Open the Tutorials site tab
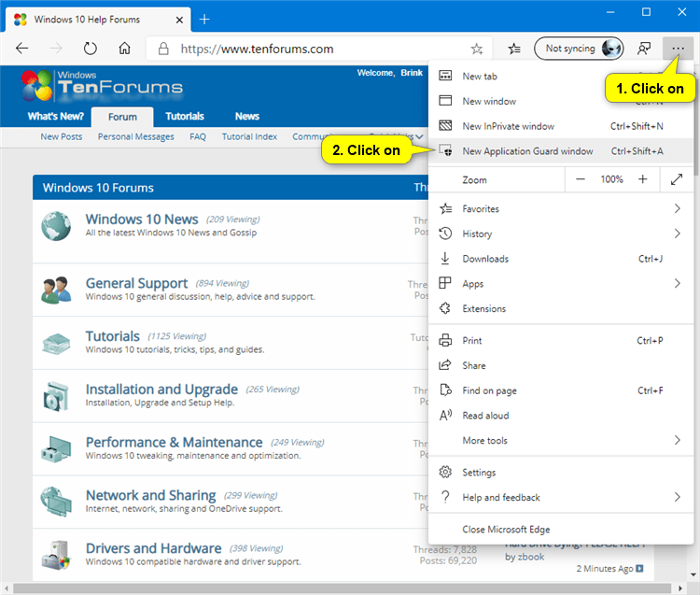 [x=185, y=116]
